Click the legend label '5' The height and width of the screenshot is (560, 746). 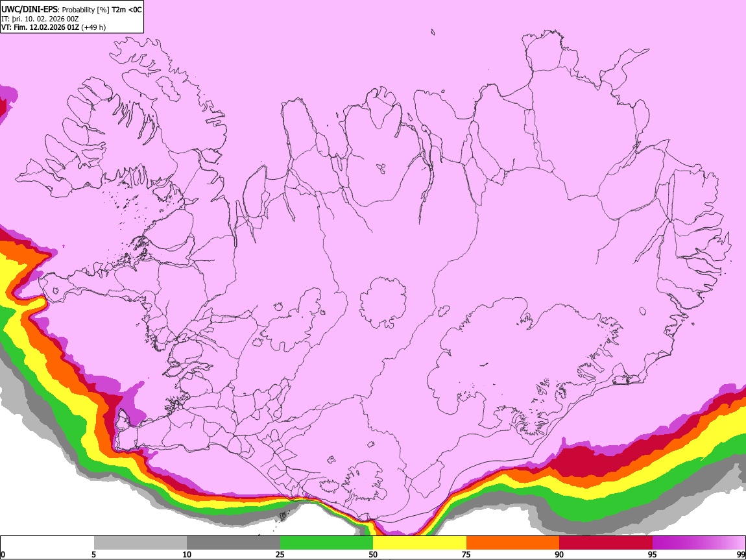coord(93,554)
